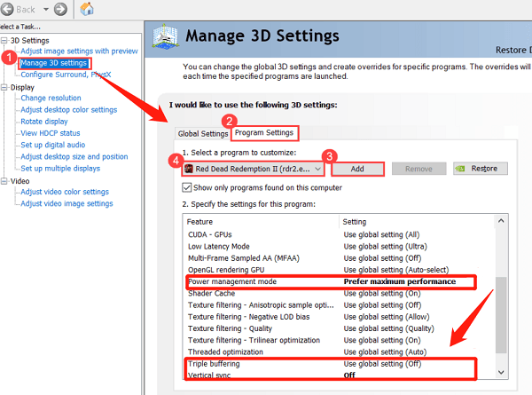532x395 pixels.
Task: Select the Vertical sync row
Action: tap(339, 375)
